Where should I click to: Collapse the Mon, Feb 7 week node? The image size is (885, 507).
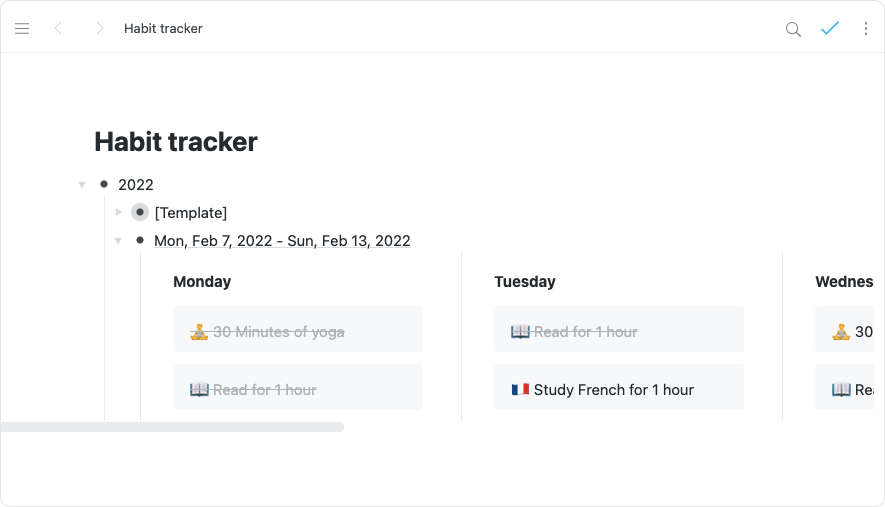tap(118, 241)
